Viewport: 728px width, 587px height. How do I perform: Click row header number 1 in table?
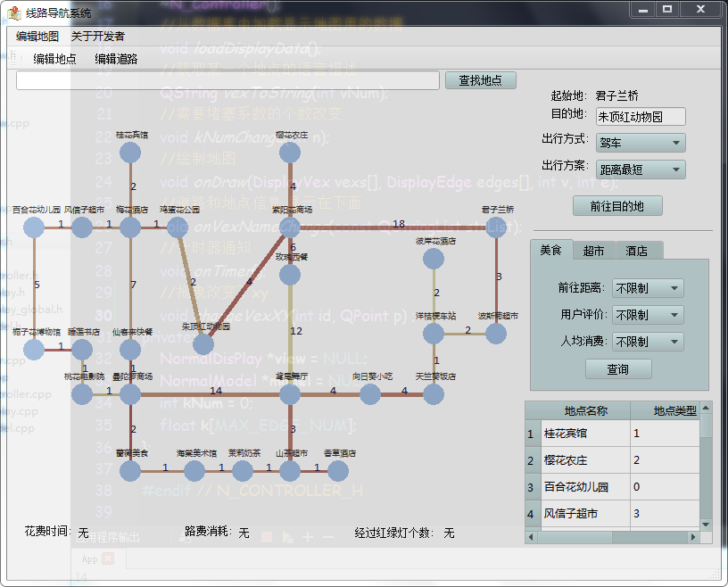(x=533, y=434)
